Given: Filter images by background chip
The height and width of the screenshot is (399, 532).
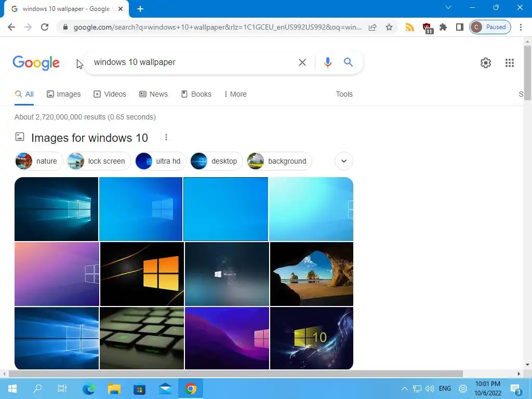Looking at the screenshot, I should coord(279,161).
